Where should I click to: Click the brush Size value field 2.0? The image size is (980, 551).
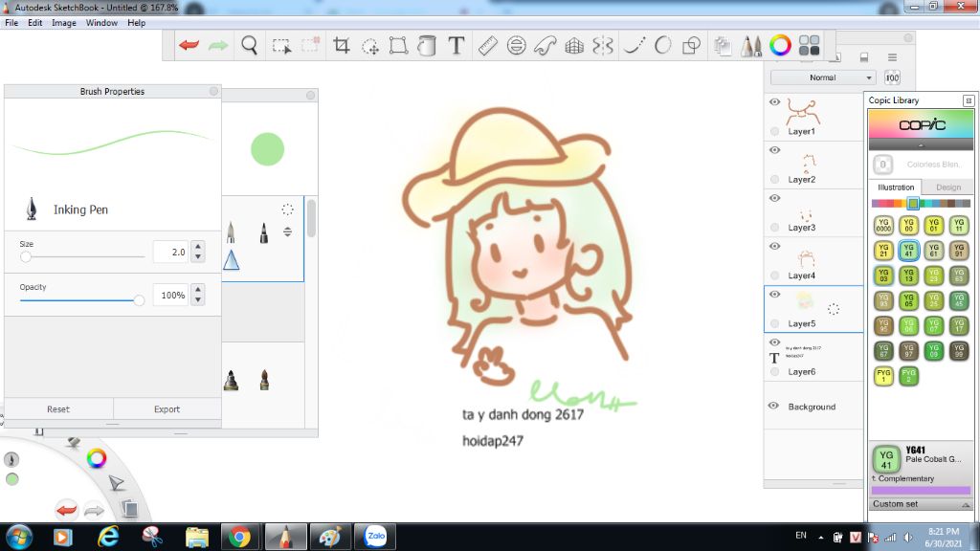(170, 252)
